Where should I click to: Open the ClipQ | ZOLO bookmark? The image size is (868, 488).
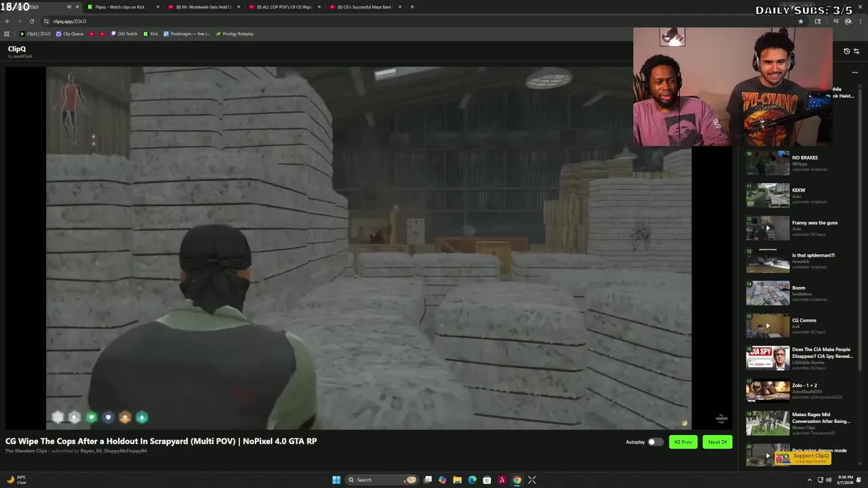coord(35,34)
